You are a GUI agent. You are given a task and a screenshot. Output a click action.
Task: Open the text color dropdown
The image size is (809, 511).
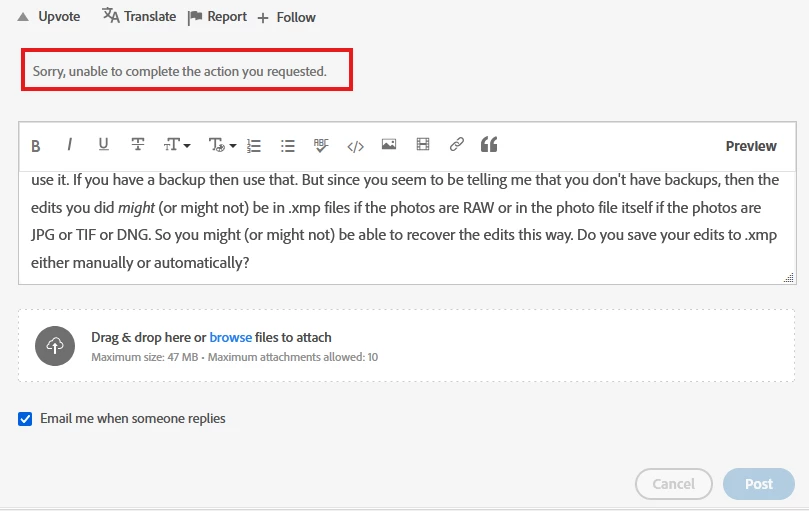click(222, 145)
